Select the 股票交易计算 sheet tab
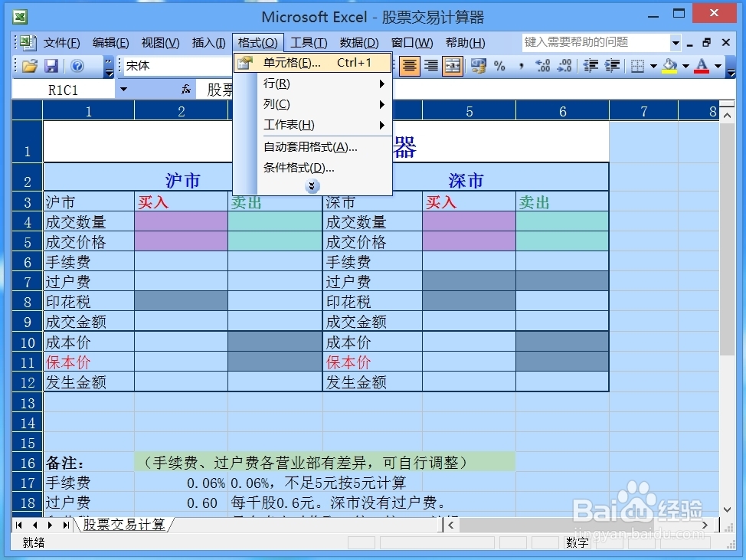746x560 pixels. click(124, 524)
